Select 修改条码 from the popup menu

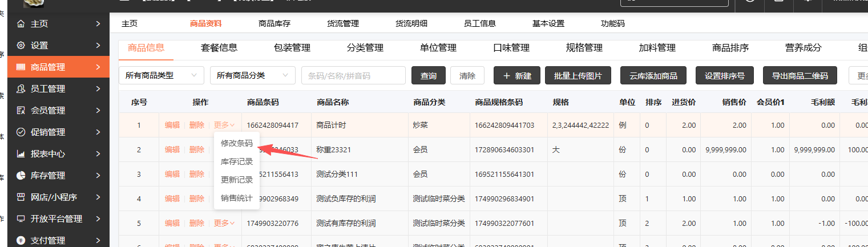click(x=236, y=144)
